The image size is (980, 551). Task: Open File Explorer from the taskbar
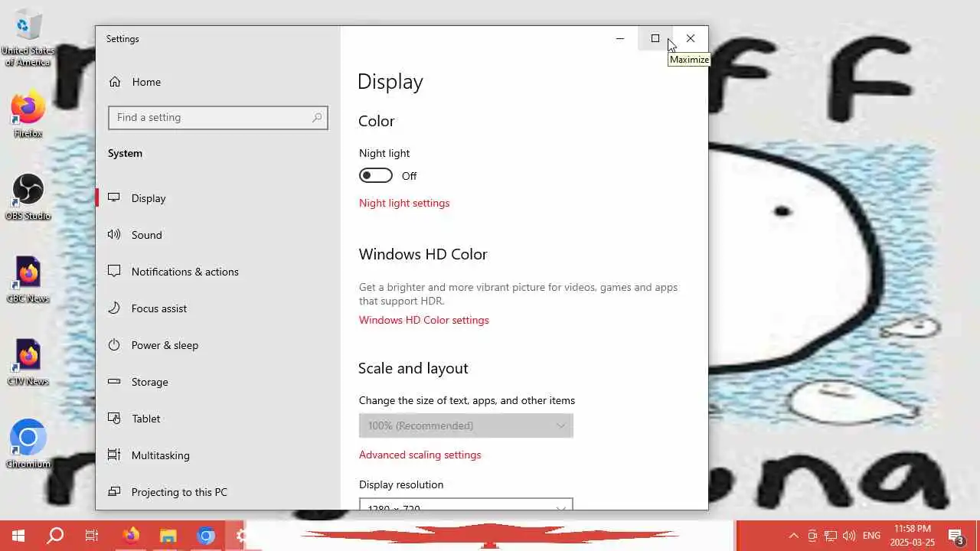[x=168, y=536]
